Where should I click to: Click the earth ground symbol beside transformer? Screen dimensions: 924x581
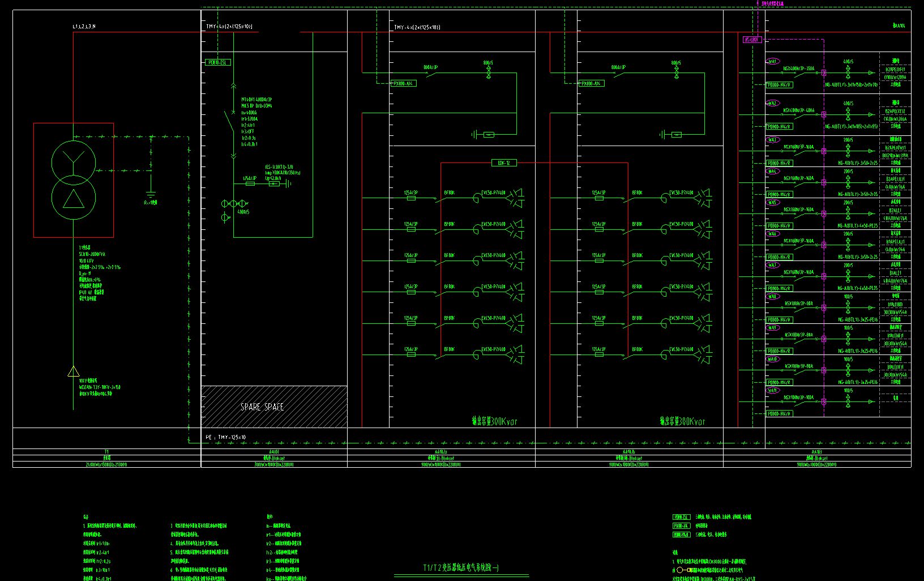tap(151, 194)
